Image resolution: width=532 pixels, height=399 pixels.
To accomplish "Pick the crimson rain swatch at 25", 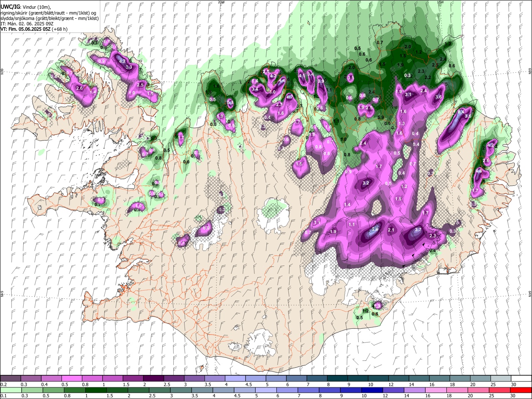I will coord(499,390).
